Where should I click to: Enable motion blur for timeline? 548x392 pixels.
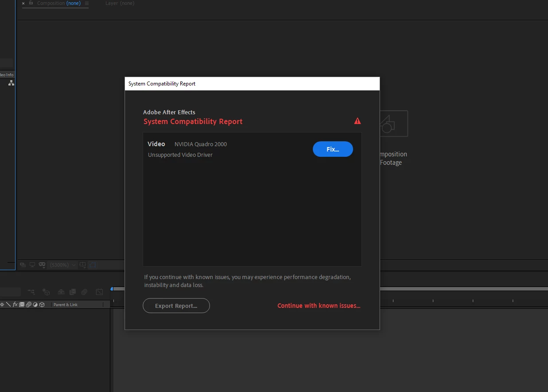pyautogui.click(x=84, y=292)
